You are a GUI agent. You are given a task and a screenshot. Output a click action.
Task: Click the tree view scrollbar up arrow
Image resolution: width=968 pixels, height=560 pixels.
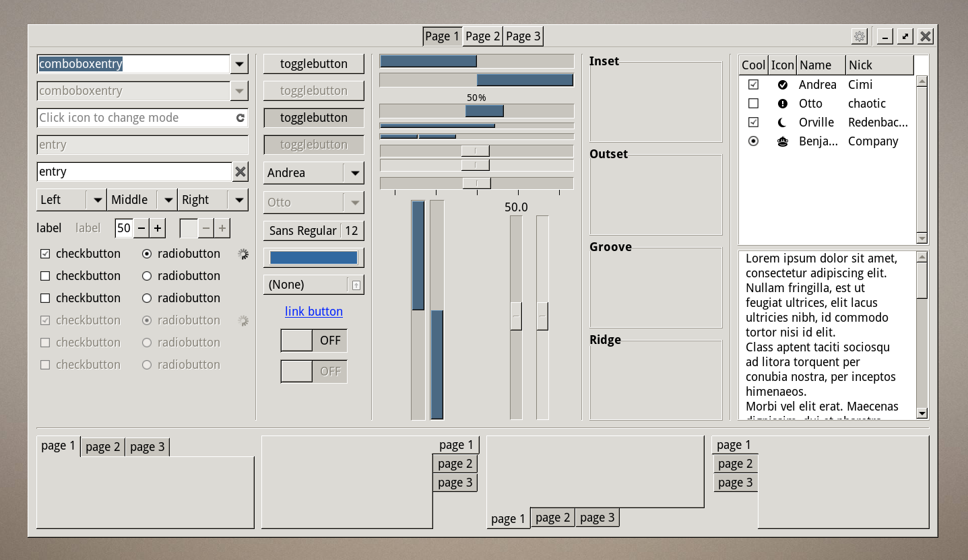coord(922,81)
